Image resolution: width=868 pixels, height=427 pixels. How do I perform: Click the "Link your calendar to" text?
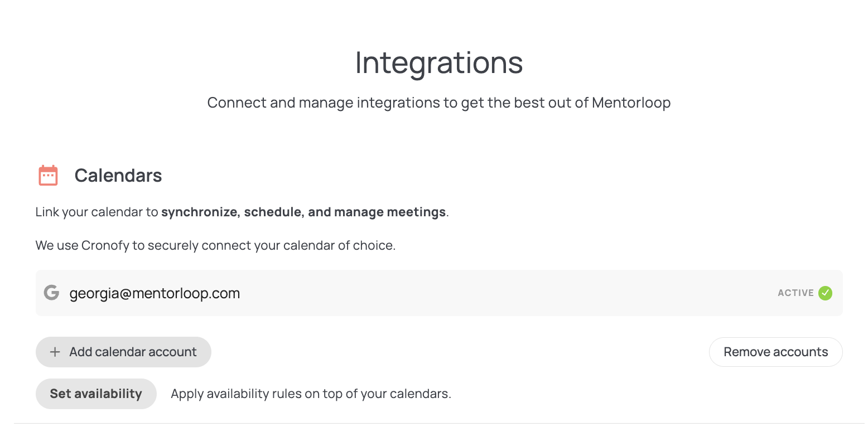tap(98, 212)
